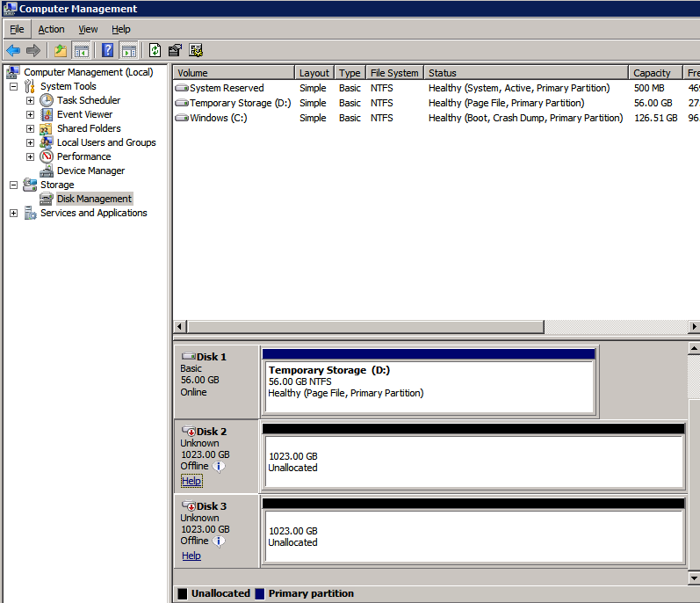Click the Windows (C:) volume icon
The image size is (700, 603).
tap(182, 118)
